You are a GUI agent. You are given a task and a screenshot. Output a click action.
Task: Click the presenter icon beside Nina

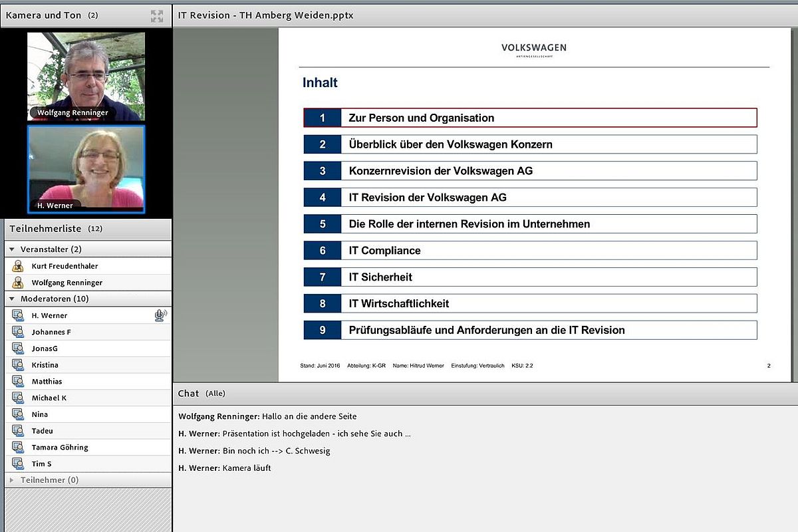pyautogui.click(x=18, y=414)
